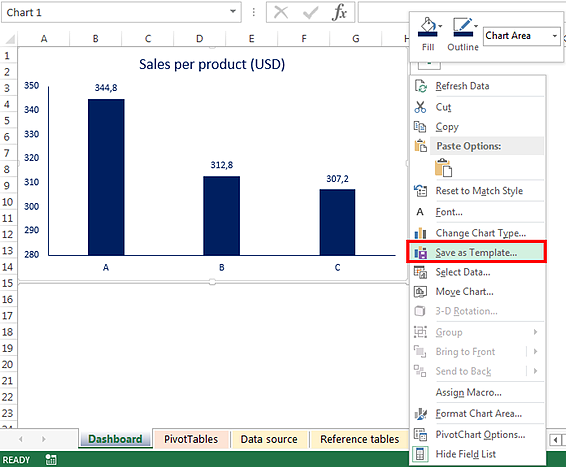Click the Fill paint bucket icon

pyautogui.click(x=427, y=26)
